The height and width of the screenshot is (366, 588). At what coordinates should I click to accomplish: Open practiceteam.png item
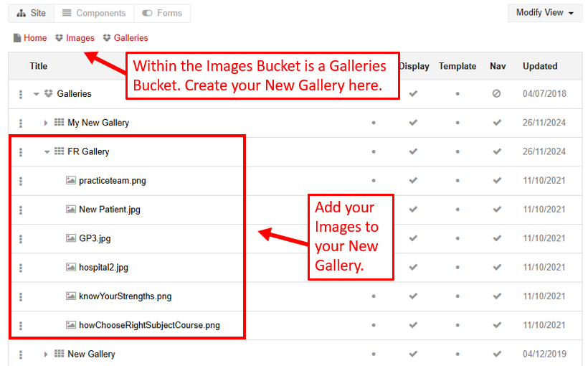[x=113, y=181]
